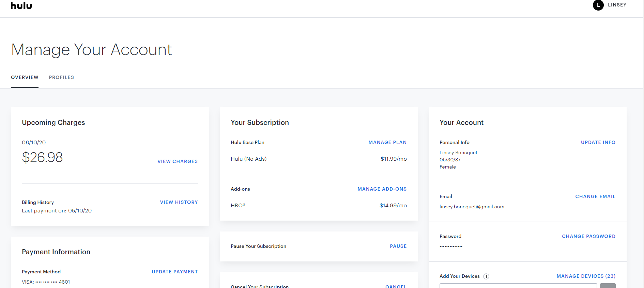
Task: Click the Add Your Devices label
Action: point(460,276)
